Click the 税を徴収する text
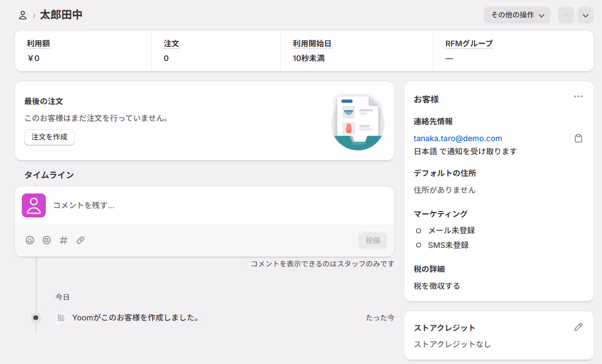 (x=437, y=286)
